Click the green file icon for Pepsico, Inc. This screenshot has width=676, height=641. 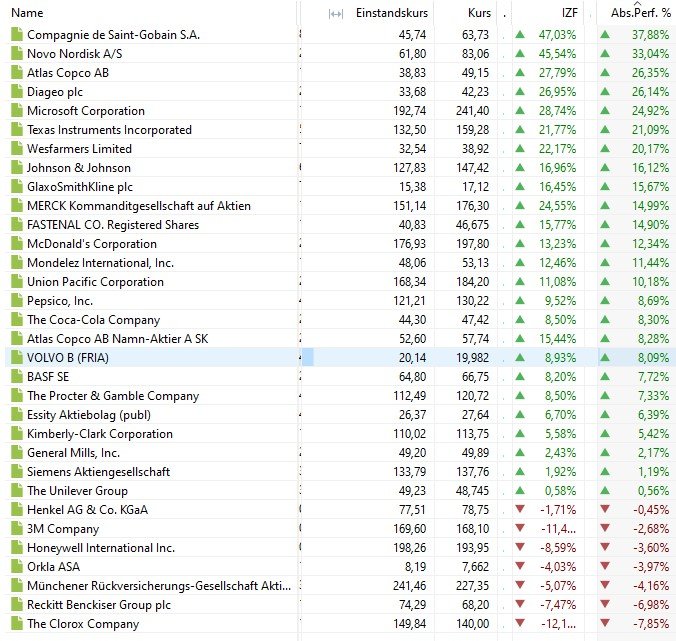click(x=17, y=300)
